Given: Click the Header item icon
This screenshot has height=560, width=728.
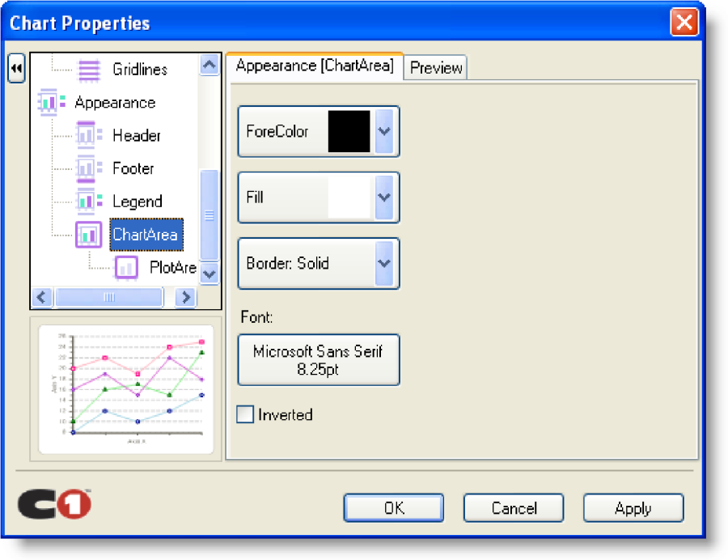Looking at the screenshot, I should [87, 135].
